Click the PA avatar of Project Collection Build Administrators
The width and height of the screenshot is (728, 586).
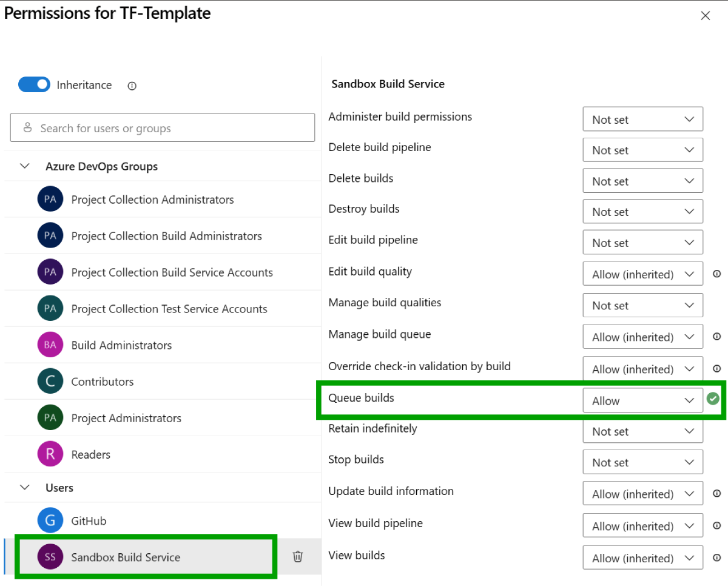pyautogui.click(x=50, y=236)
